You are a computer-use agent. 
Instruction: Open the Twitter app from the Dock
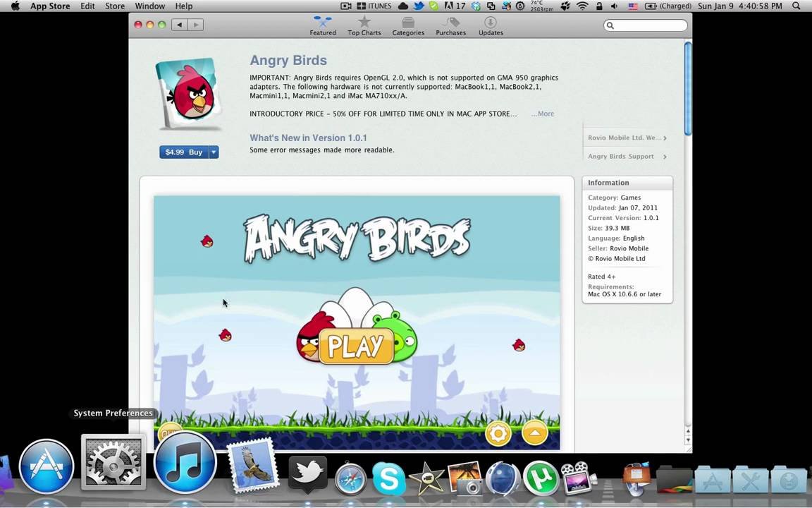[x=307, y=474]
